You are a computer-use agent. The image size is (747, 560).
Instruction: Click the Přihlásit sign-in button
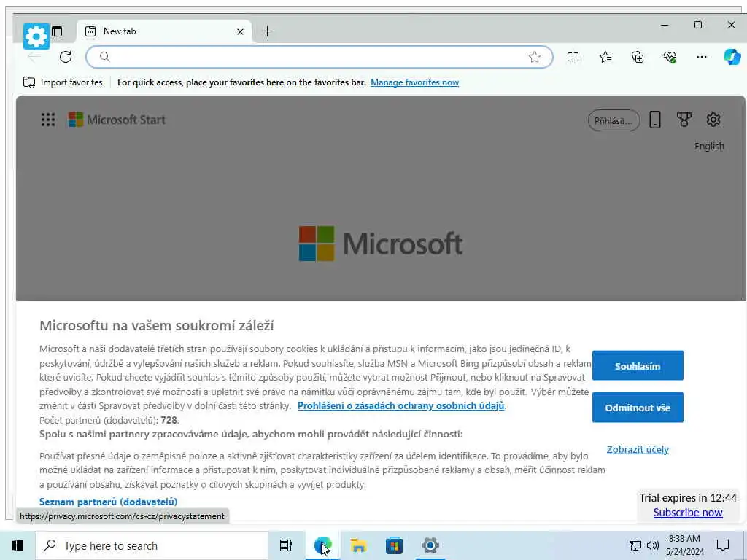(614, 120)
